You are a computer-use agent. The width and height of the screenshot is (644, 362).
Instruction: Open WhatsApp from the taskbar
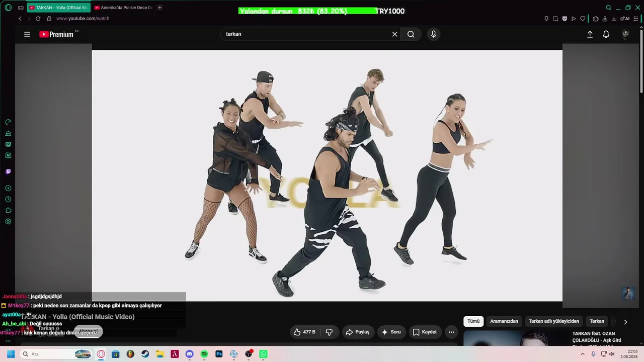point(263,354)
